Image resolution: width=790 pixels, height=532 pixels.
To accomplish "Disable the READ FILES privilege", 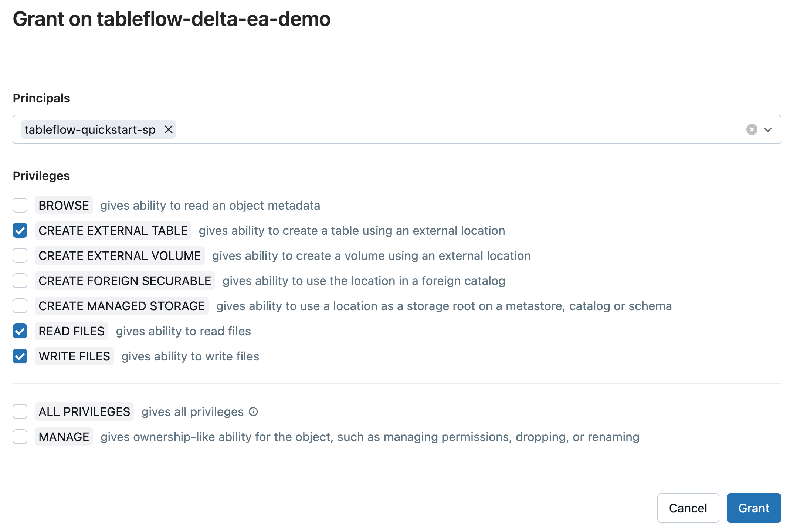I will (x=20, y=331).
